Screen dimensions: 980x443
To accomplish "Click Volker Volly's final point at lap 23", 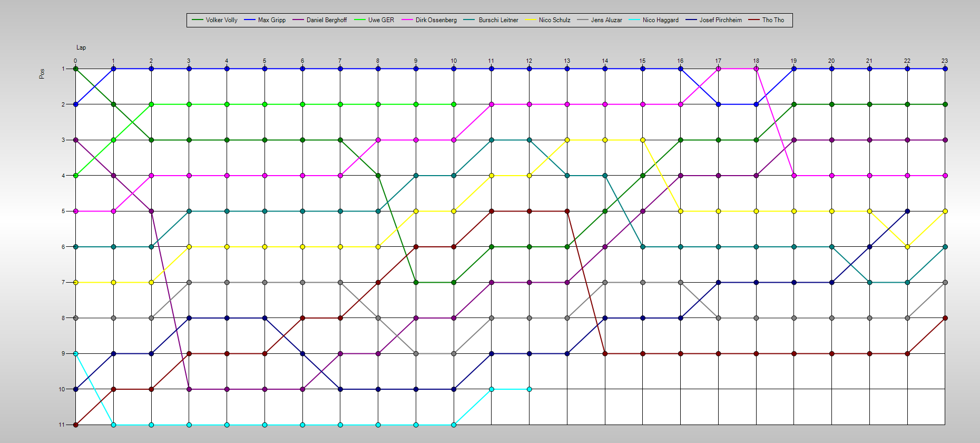I will coord(945,104).
